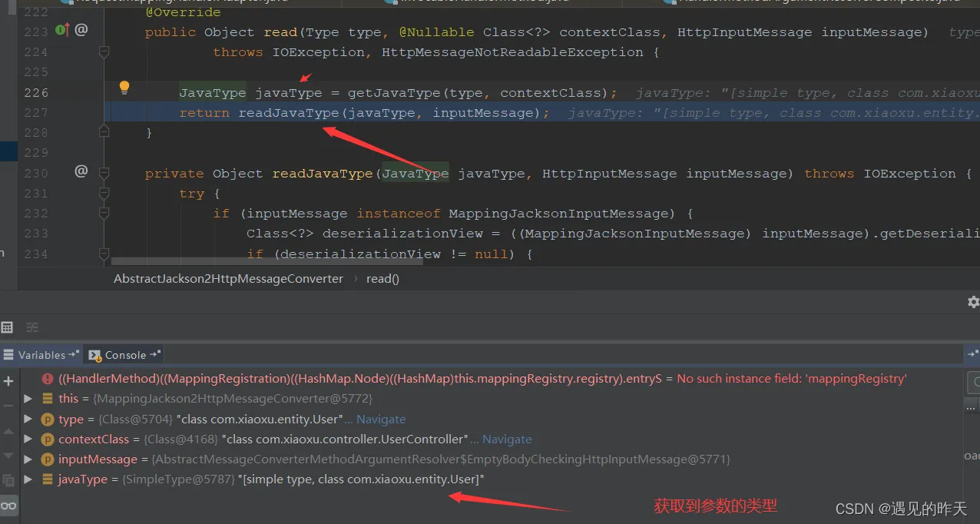Click the pin icon on the Variables tab
The height and width of the screenshot is (524, 980).
coord(74,355)
